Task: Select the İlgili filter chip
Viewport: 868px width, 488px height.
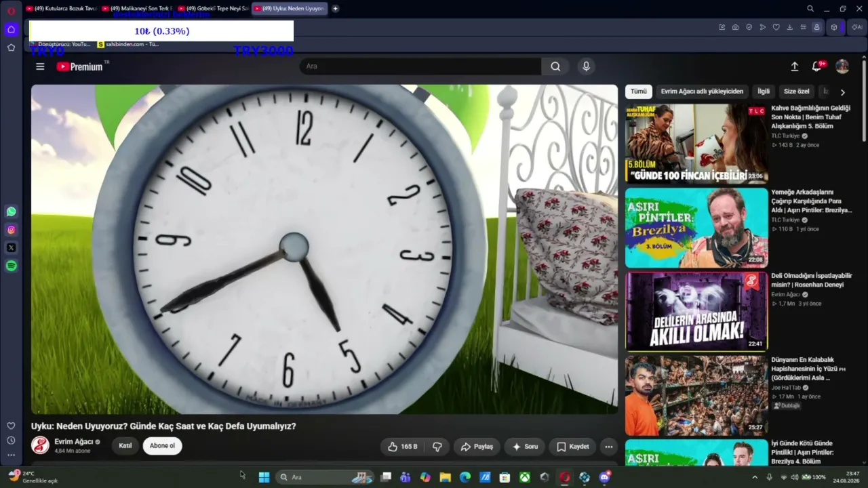Action: click(x=764, y=91)
